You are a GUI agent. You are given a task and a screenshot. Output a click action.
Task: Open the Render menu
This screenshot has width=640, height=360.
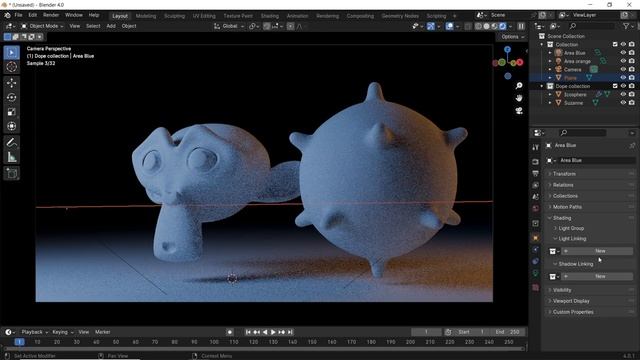[51, 15]
